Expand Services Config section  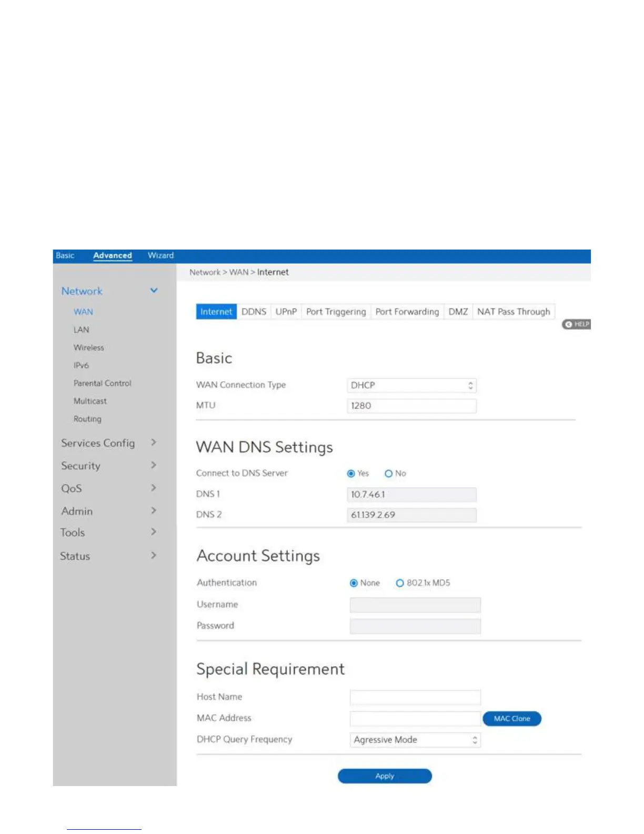click(153, 442)
